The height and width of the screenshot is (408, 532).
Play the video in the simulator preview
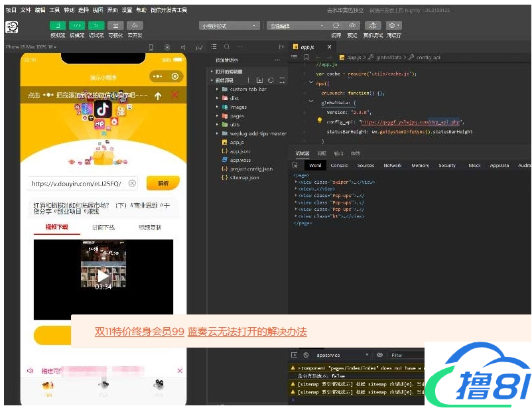pos(103,275)
